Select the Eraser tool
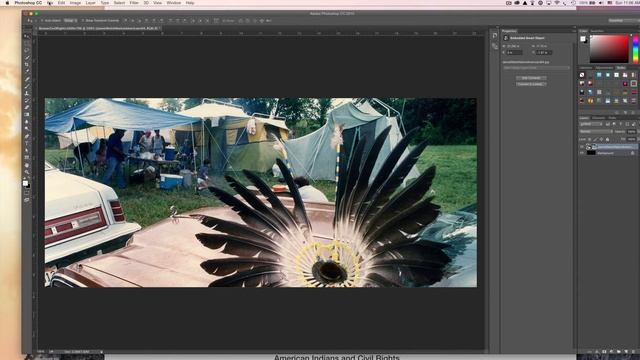The width and height of the screenshot is (640, 360). coord(27,108)
